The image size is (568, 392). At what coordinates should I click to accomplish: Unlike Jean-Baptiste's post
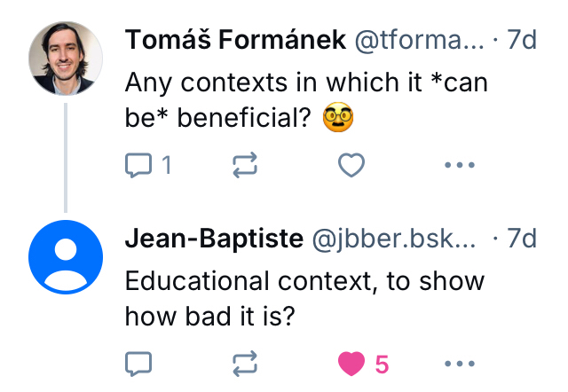(352, 364)
